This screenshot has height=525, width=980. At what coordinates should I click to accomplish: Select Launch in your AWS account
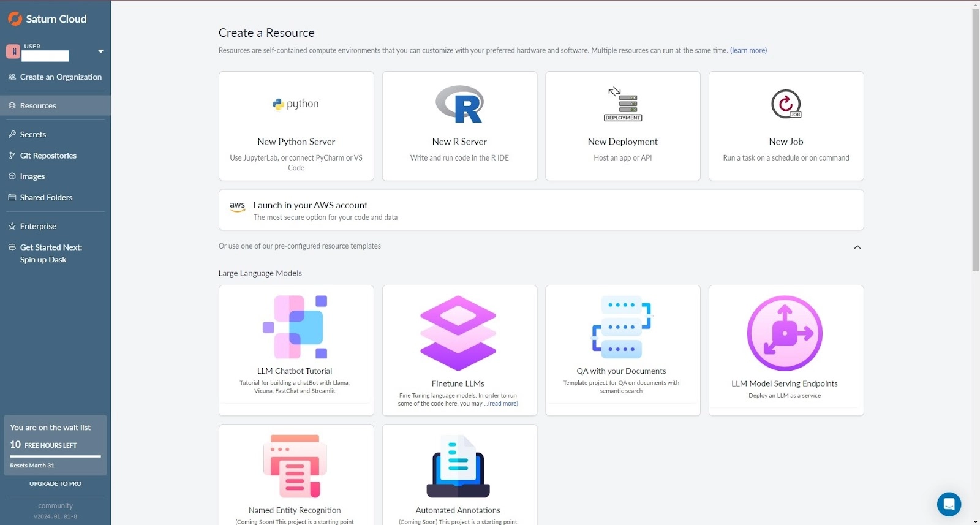(541, 210)
